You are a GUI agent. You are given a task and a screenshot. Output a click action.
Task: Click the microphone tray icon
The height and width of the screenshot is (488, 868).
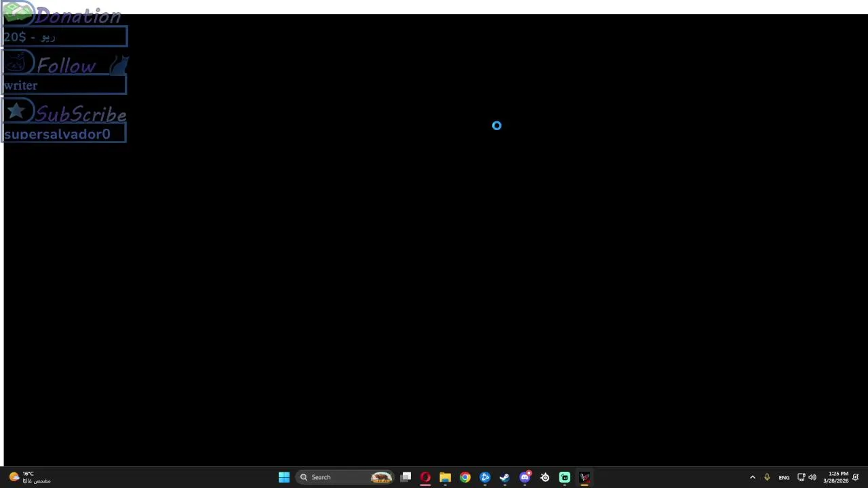tap(767, 477)
